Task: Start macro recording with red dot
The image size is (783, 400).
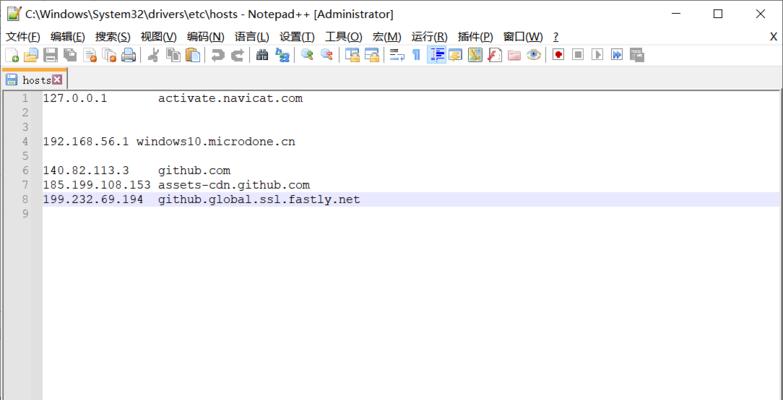Action: click(558, 55)
